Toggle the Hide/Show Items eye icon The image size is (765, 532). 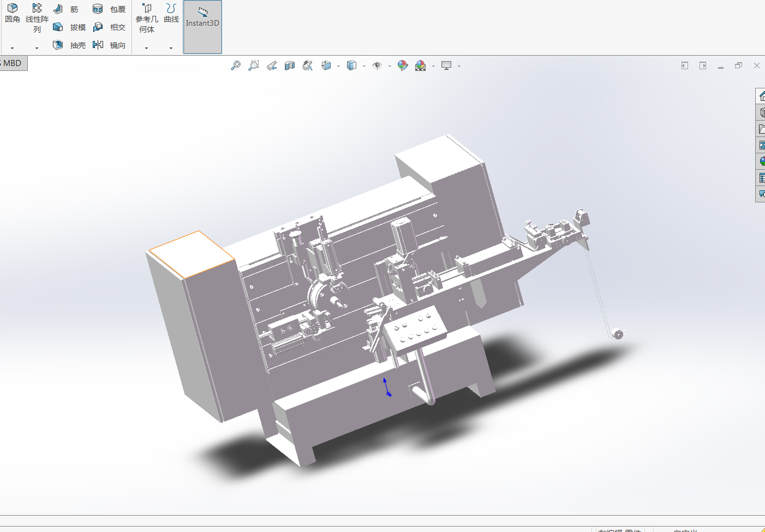(x=377, y=65)
